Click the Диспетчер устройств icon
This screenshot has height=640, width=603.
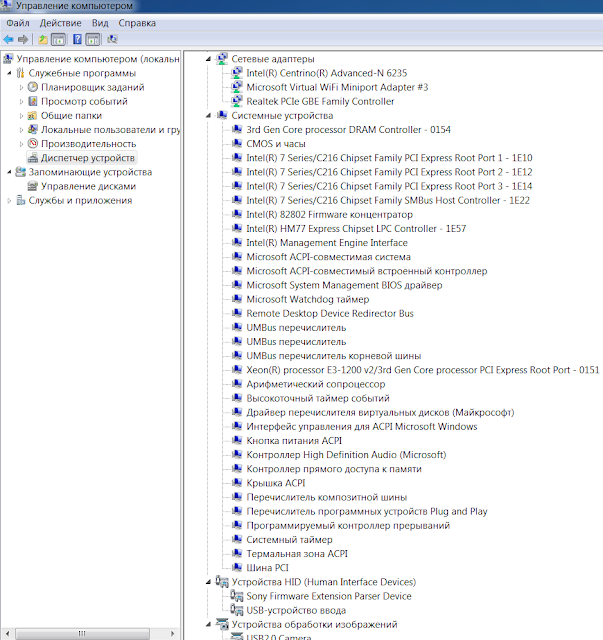point(33,158)
